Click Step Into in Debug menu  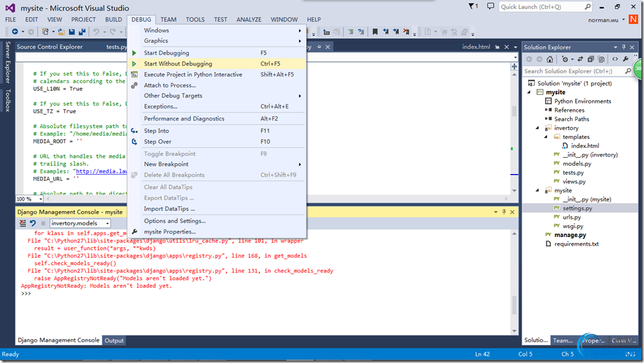[217, 131]
